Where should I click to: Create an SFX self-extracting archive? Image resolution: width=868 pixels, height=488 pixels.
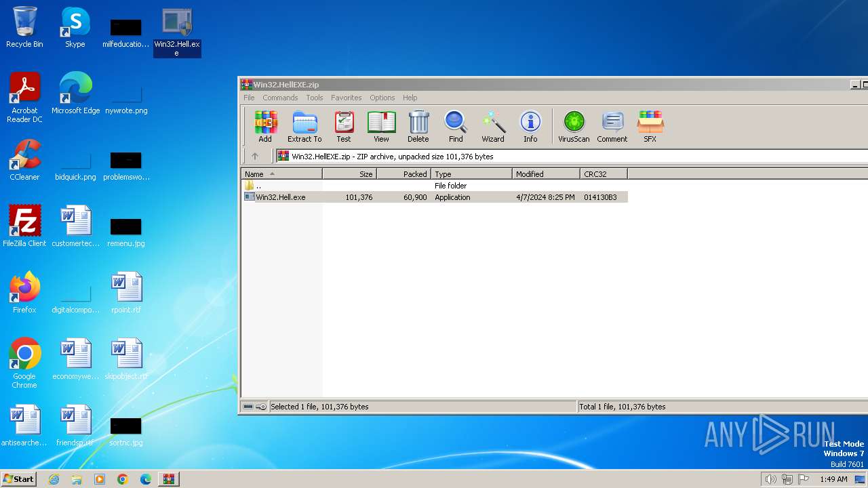pos(650,127)
